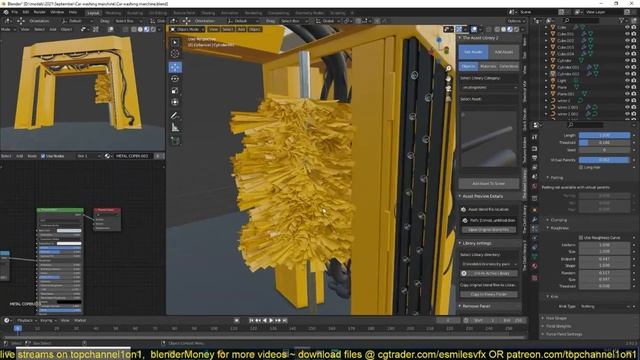This screenshot has height=360, width=640.
Task: Open the Kink Type dropdown
Action: coord(604,306)
